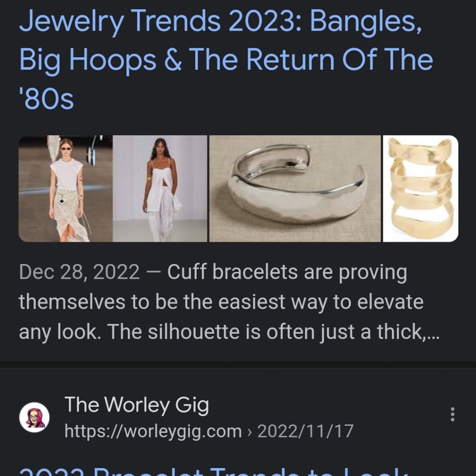Image resolution: width=476 pixels, height=476 pixels.
Task: Tap the dark divider between search results
Action: (238, 364)
